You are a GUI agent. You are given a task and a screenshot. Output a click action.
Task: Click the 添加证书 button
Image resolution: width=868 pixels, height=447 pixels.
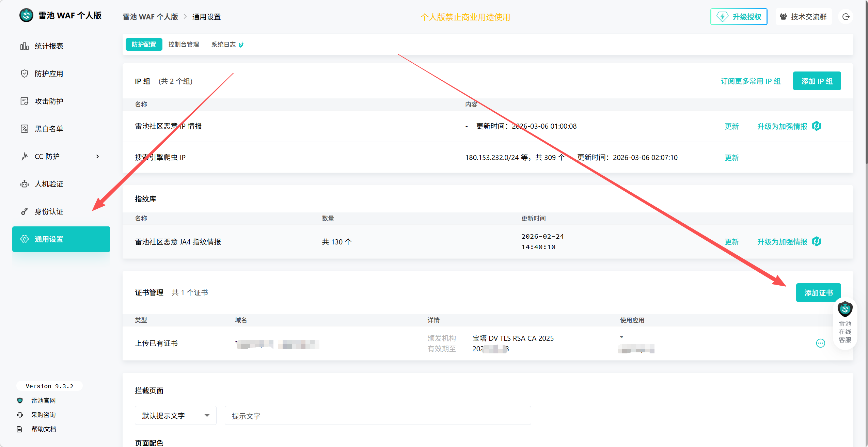(x=818, y=292)
